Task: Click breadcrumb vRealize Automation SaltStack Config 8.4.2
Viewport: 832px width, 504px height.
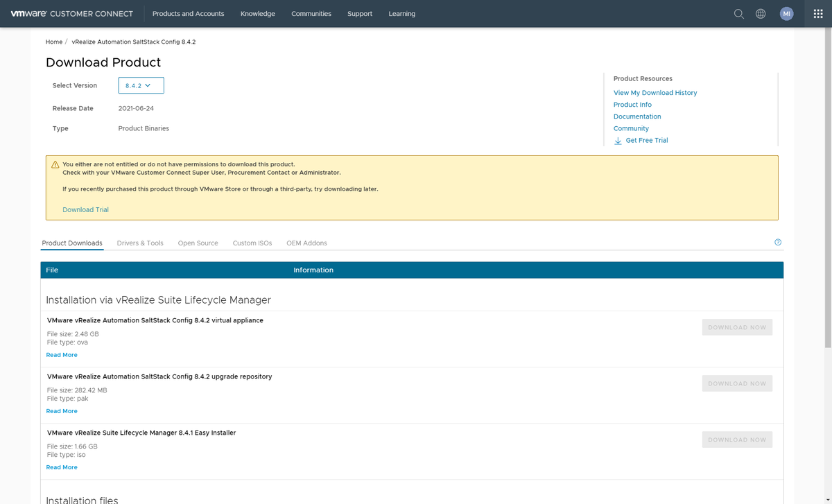Action: pyautogui.click(x=134, y=42)
